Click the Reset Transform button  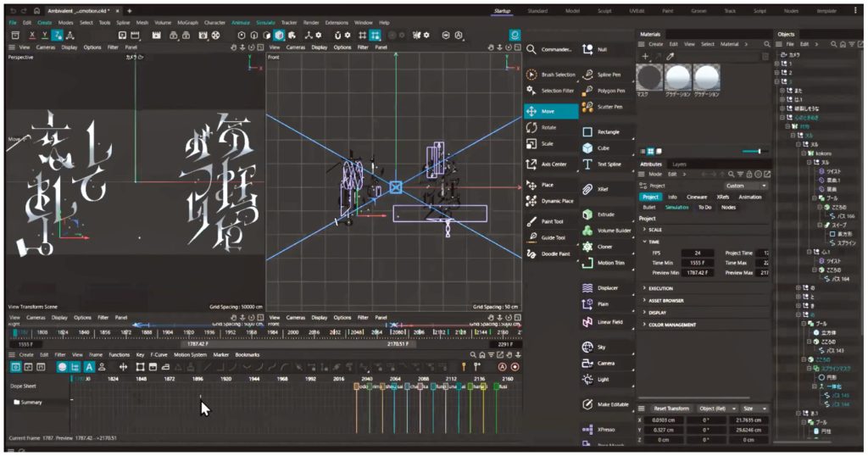pyautogui.click(x=671, y=409)
